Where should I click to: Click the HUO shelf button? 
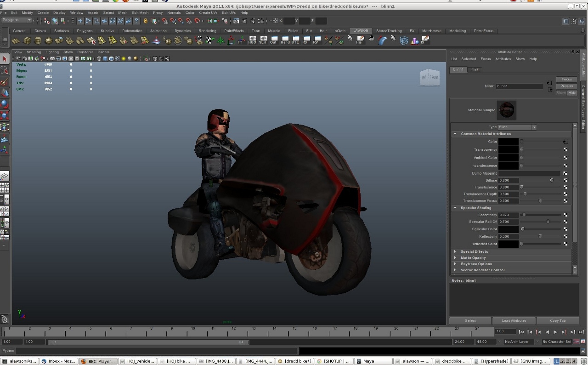tap(252, 40)
